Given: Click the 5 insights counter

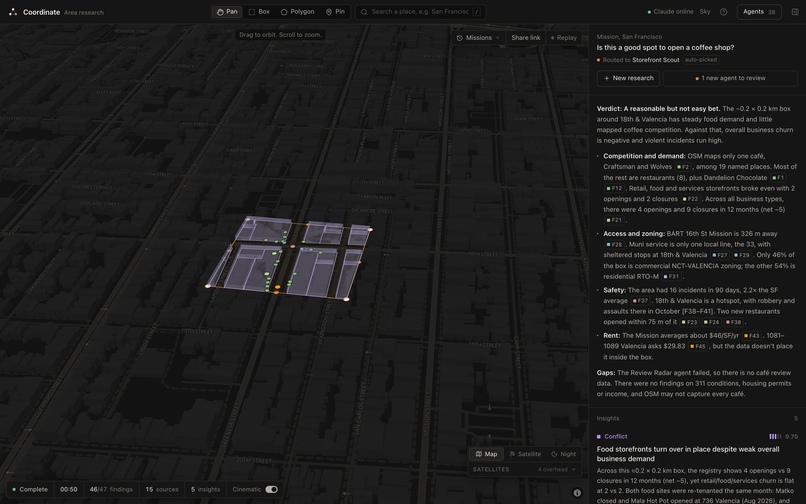Looking at the screenshot, I should tap(205, 490).
